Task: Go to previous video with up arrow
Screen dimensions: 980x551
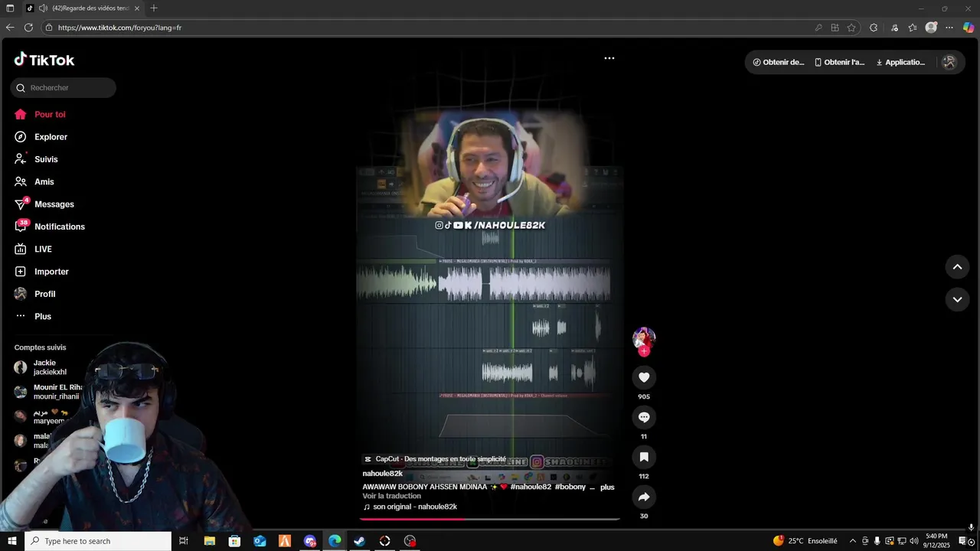Action: [957, 267]
